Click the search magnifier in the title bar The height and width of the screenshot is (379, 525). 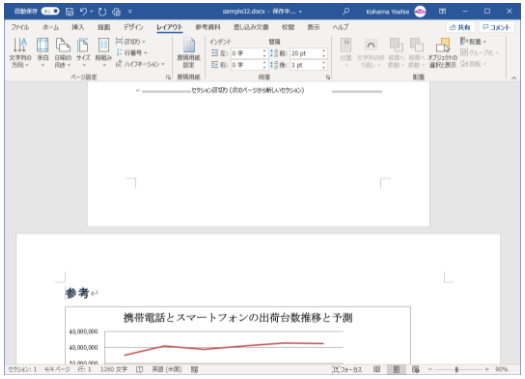click(x=346, y=12)
